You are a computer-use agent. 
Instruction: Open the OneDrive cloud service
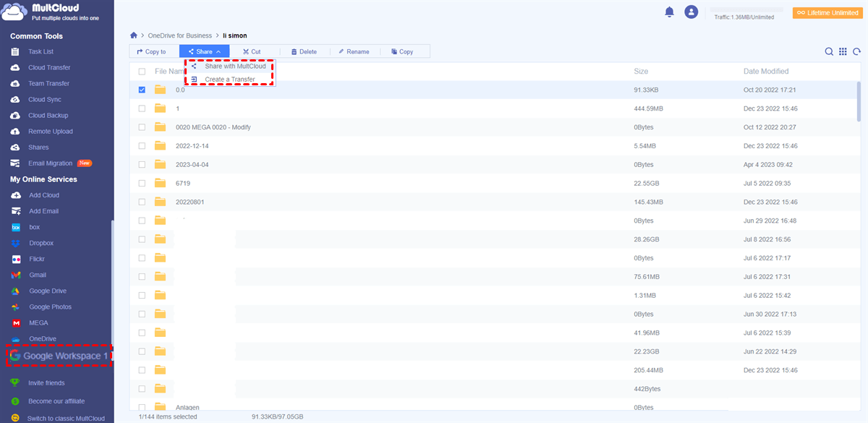pyautogui.click(x=43, y=338)
